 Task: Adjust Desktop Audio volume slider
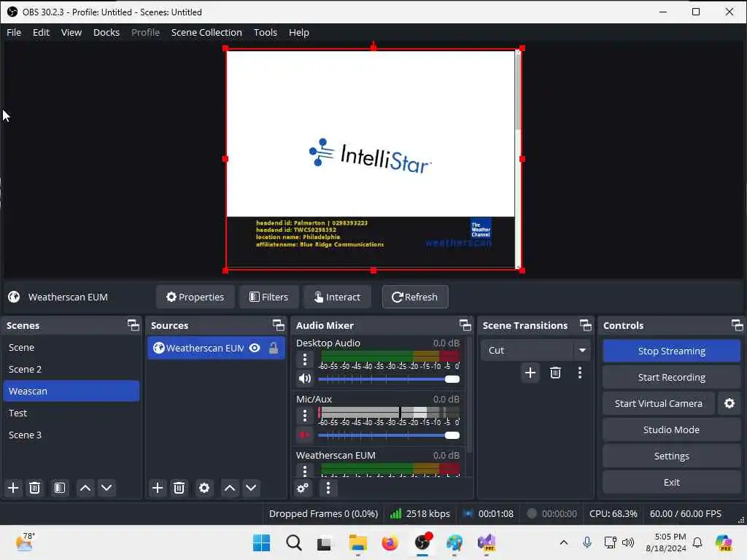pyautogui.click(x=389, y=379)
